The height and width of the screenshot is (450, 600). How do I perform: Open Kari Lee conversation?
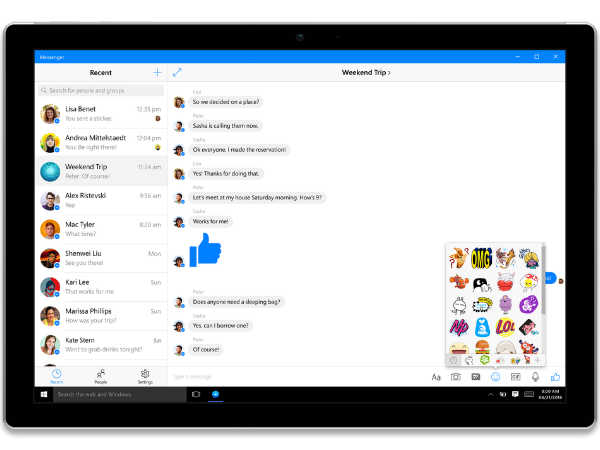click(x=101, y=287)
